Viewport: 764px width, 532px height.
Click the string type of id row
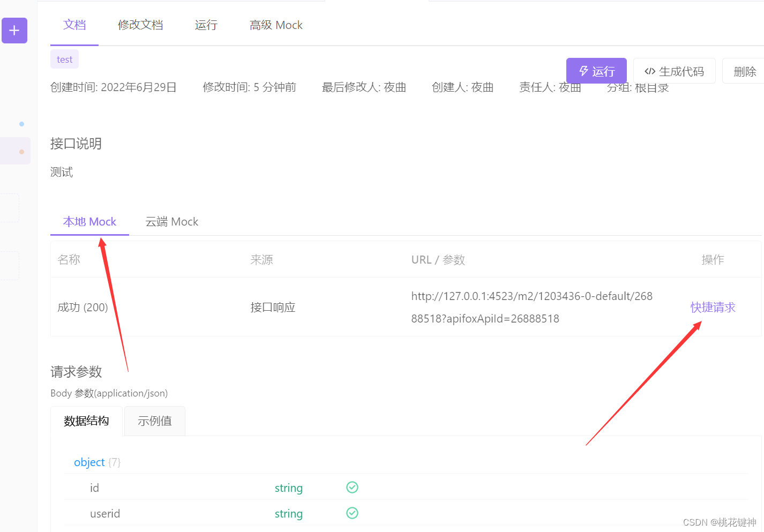[x=289, y=488]
